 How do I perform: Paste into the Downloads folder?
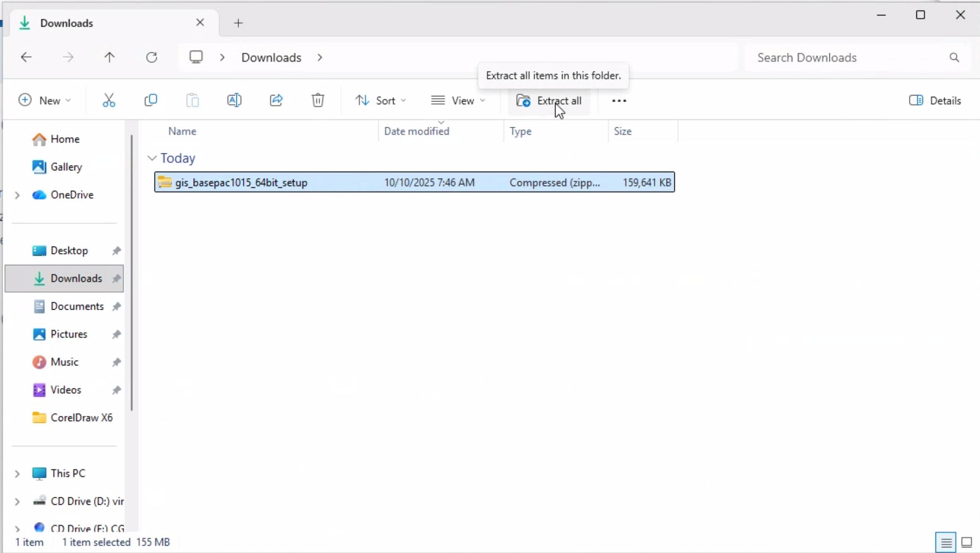(x=192, y=100)
